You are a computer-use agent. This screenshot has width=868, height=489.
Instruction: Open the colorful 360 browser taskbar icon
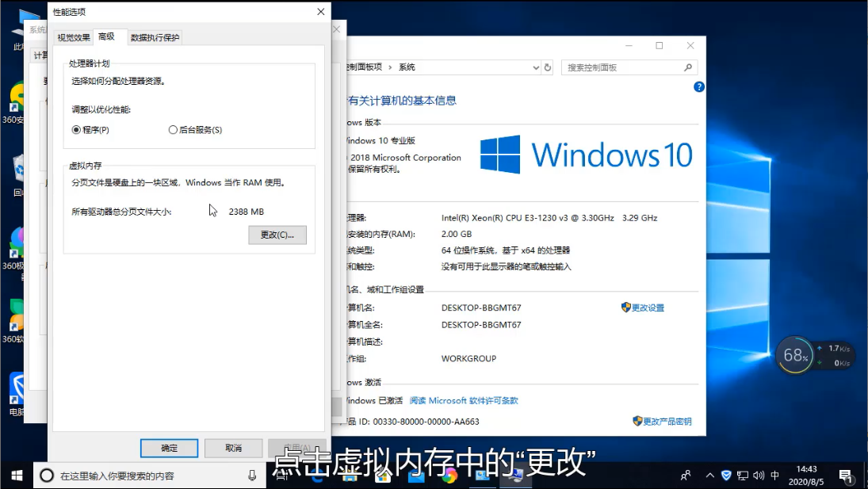click(x=449, y=476)
